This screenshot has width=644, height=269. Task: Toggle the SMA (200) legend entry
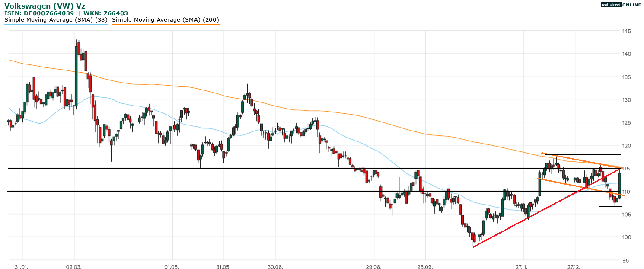(166, 19)
